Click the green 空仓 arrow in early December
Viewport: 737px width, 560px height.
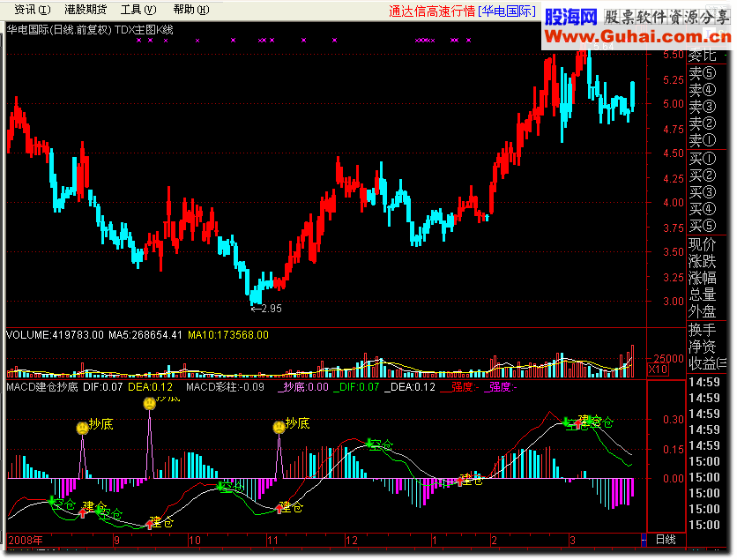369,443
